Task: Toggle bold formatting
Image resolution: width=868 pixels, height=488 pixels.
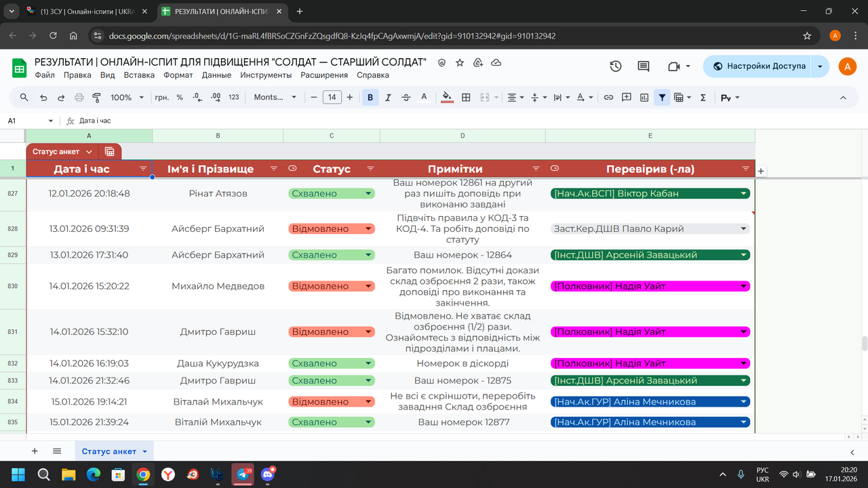Action: (x=370, y=98)
